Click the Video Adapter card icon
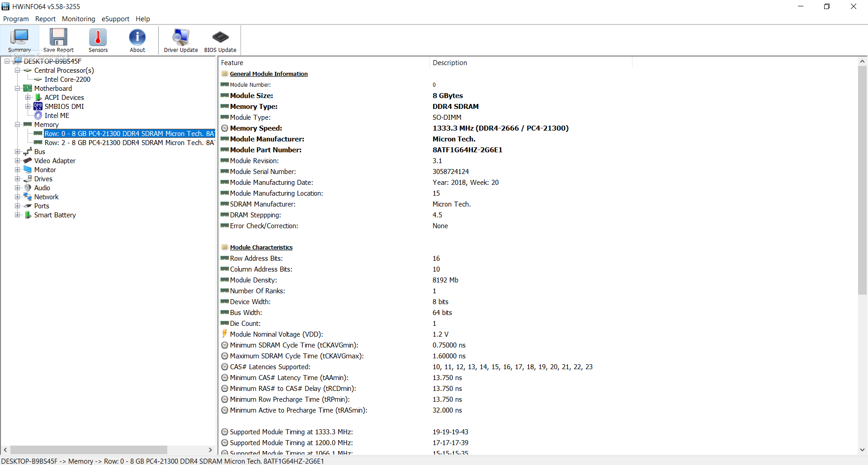 point(28,160)
